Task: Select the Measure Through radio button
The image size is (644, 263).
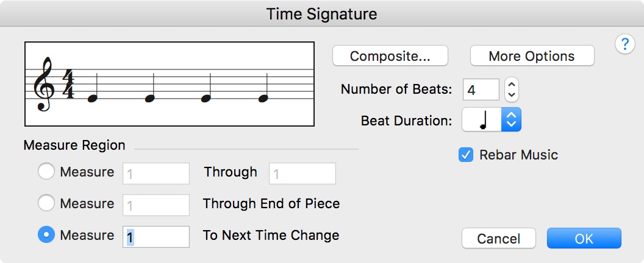Action: (x=46, y=172)
